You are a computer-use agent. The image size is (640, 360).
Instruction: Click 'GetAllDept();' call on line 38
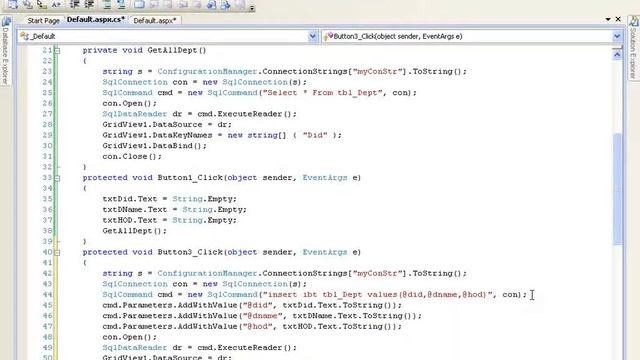[135, 231]
